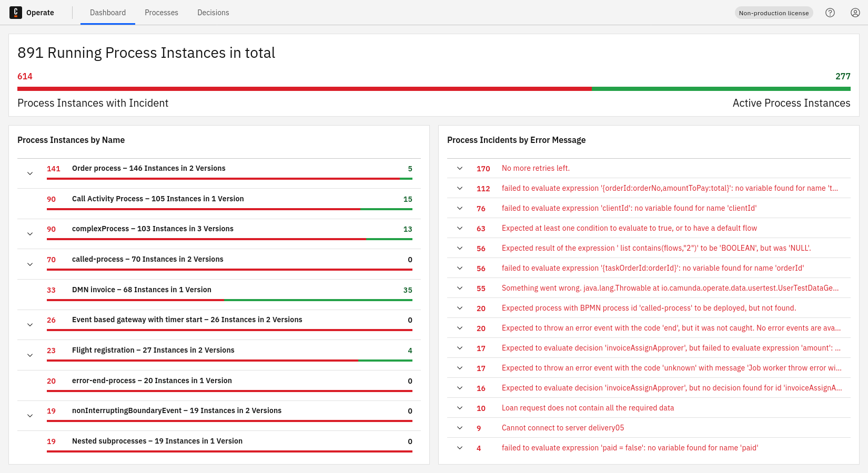Expand the 'No more retries left' incident
The image size is (868, 473).
(460, 168)
